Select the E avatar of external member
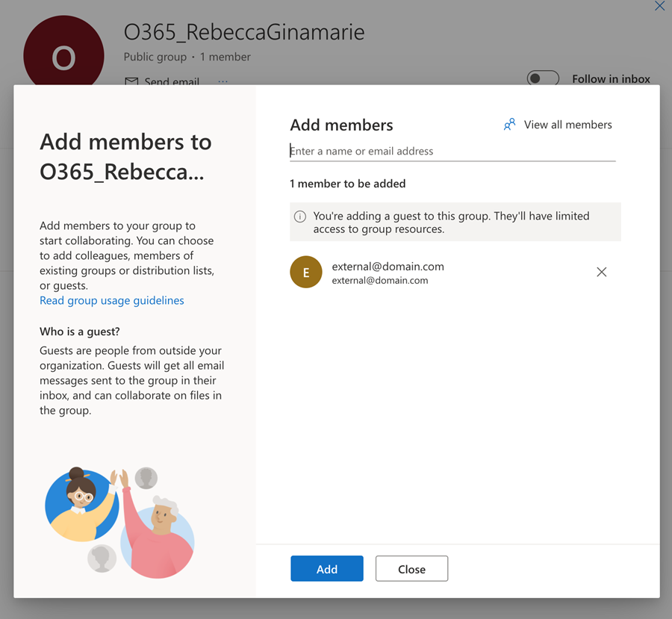Screen dimensions: 672x619 (x=306, y=273)
